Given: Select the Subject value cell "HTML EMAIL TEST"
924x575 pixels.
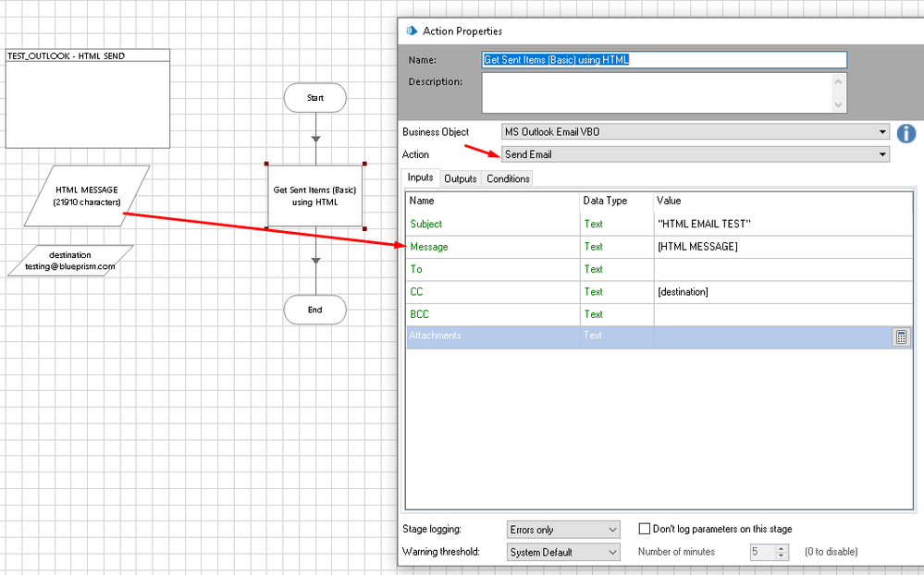Looking at the screenshot, I should tap(783, 224).
